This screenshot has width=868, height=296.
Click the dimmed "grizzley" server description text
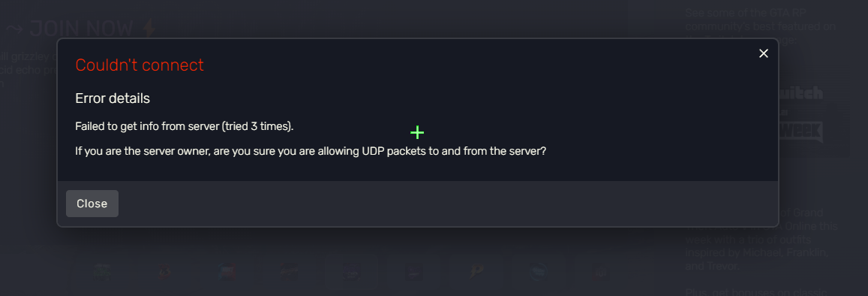26,56
